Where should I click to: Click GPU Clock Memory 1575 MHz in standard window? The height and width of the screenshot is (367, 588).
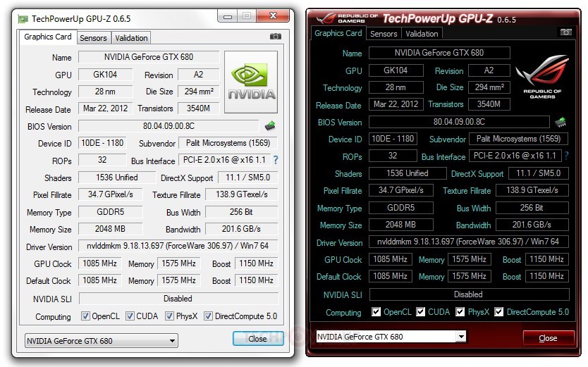click(178, 263)
